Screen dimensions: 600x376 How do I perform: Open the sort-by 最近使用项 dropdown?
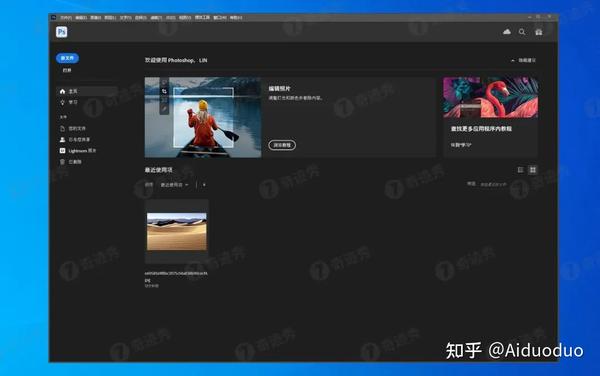tap(174, 185)
